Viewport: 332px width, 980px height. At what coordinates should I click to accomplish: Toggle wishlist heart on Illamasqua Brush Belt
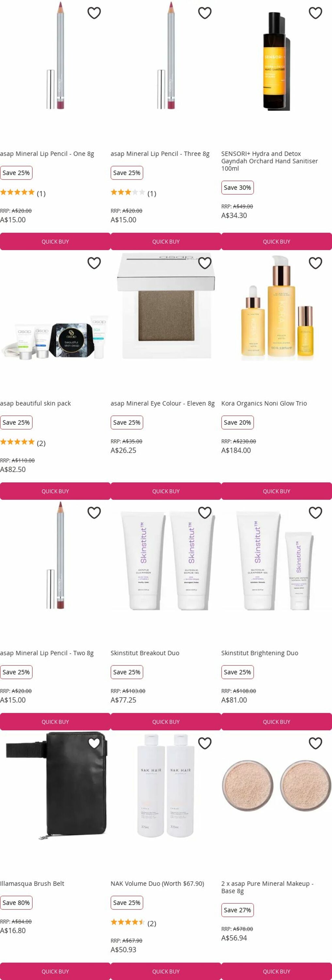click(94, 743)
